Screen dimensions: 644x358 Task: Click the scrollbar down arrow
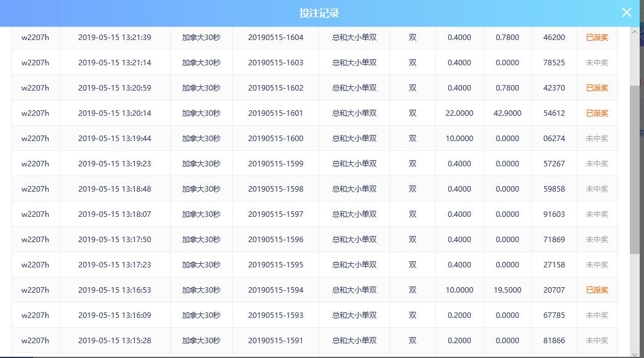634,352
